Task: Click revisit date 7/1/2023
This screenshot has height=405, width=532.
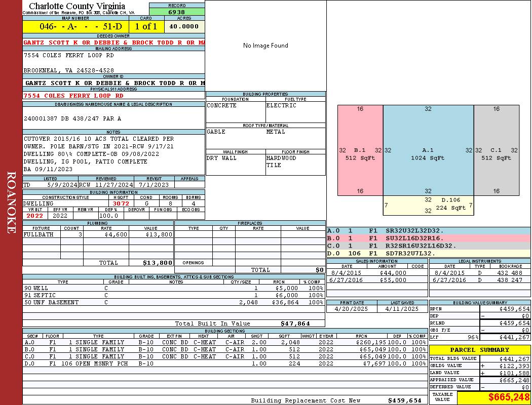Action: pos(154,185)
